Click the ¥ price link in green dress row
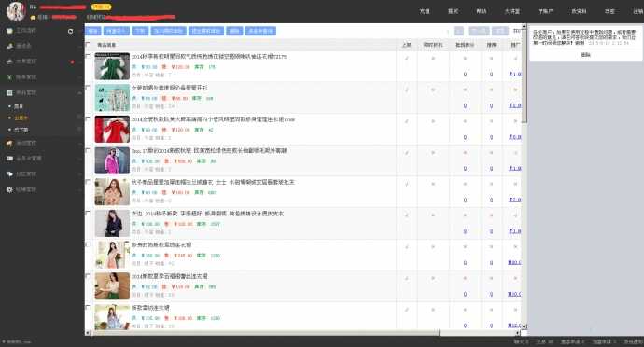The image size is (644, 347). (514, 74)
